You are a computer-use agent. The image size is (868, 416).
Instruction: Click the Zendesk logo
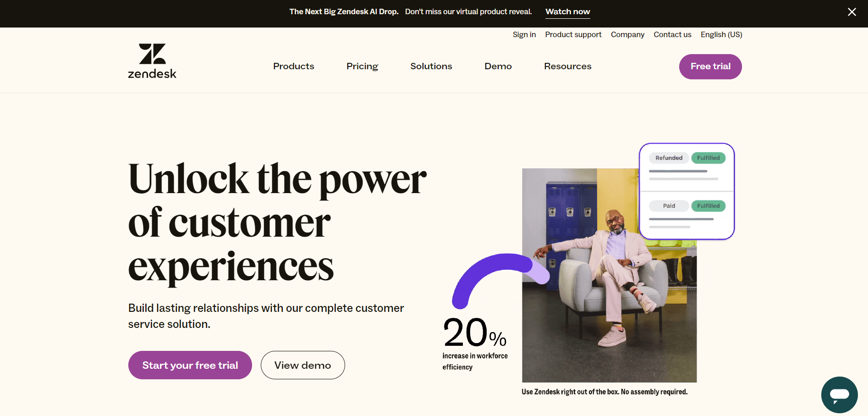pyautogui.click(x=152, y=60)
